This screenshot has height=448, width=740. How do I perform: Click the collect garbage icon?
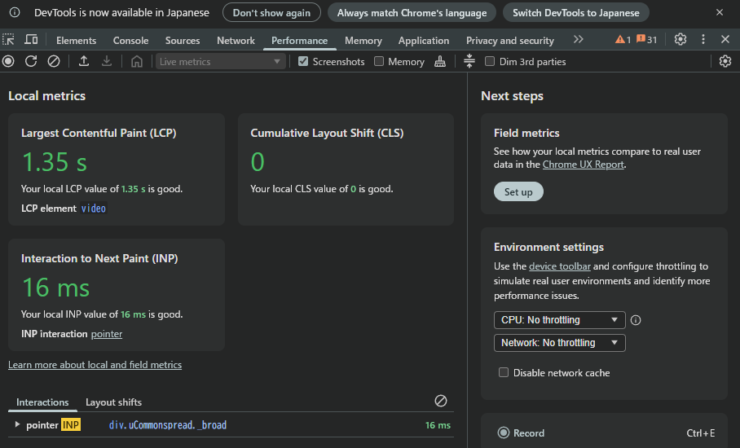coord(441,62)
